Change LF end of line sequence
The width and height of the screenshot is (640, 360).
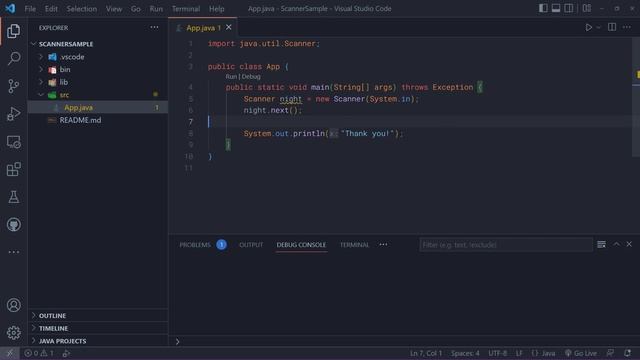pyautogui.click(x=519, y=353)
